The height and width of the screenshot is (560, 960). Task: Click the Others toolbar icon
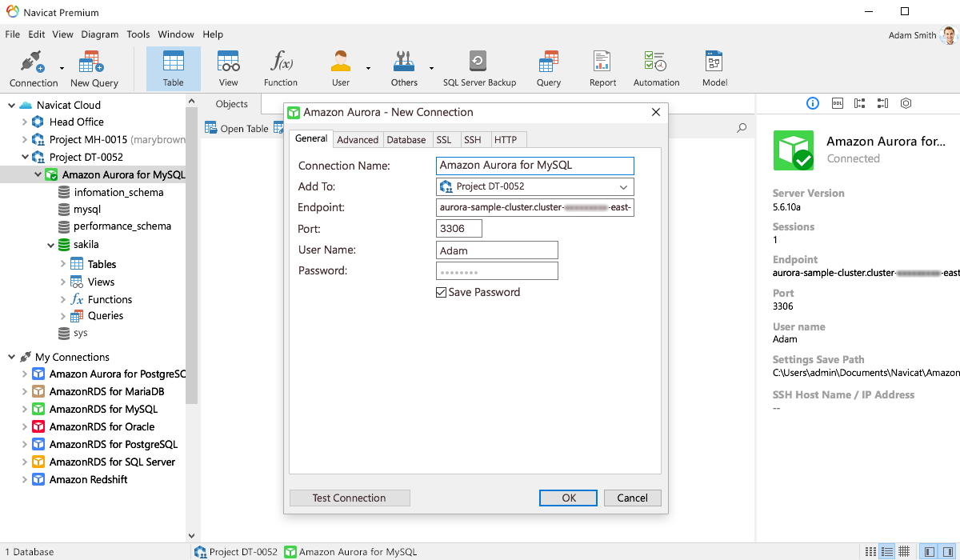tap(404, 62)
